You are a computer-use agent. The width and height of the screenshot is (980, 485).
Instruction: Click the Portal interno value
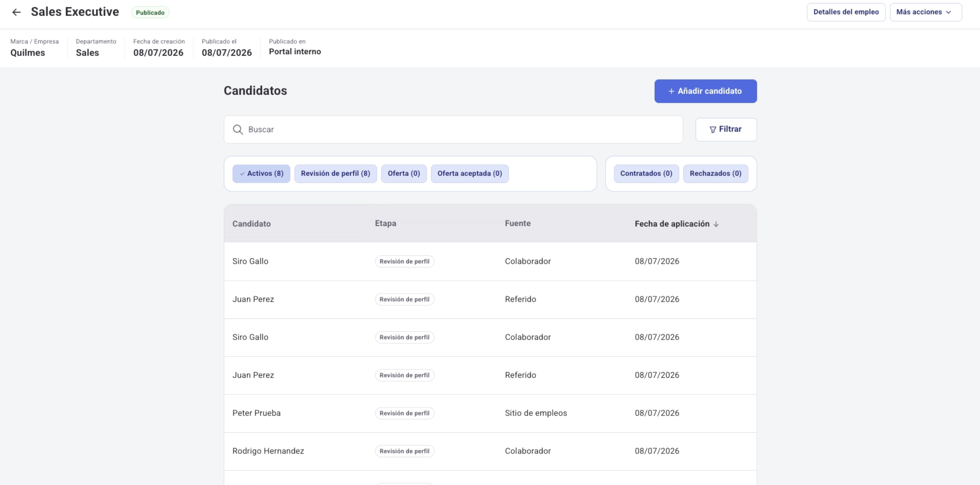click(x=295, y=52)
